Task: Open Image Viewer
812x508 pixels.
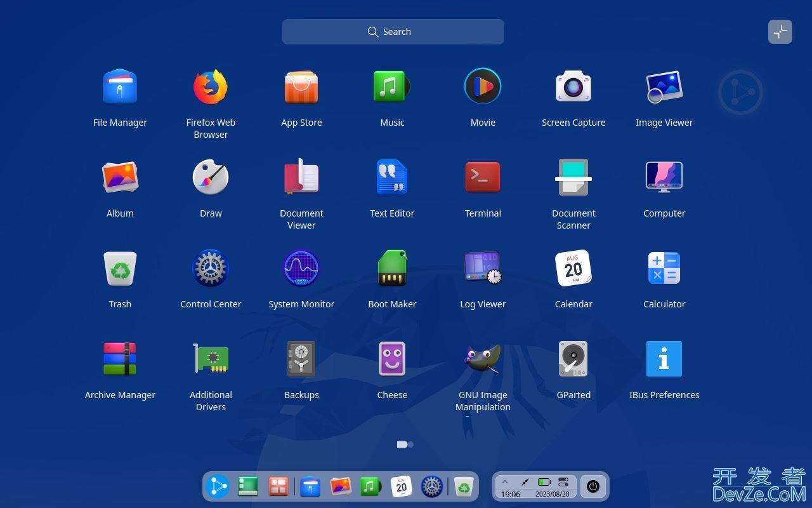Action: pyautogui.click(x=664, y=87)
